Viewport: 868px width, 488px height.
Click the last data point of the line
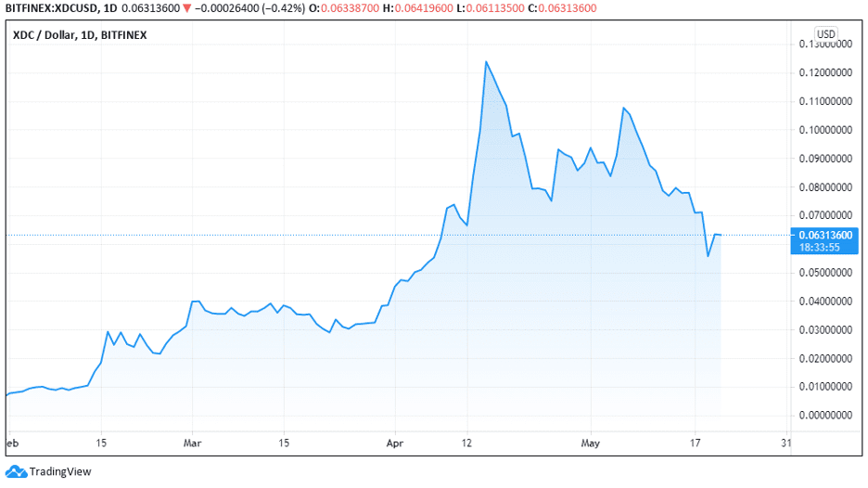coord(721,236)
